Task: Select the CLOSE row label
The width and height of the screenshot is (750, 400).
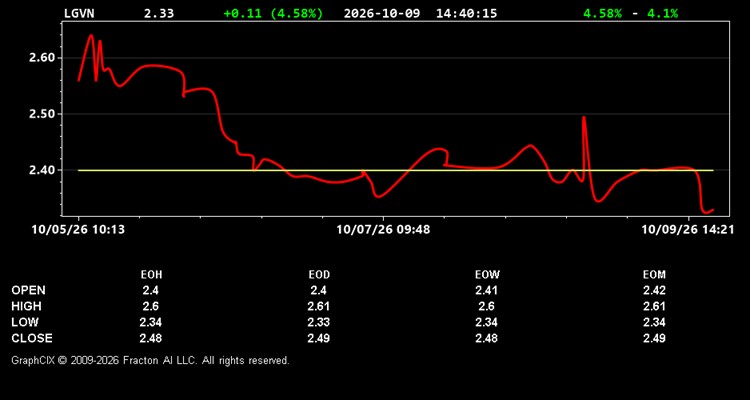Action: pos(32,338)
